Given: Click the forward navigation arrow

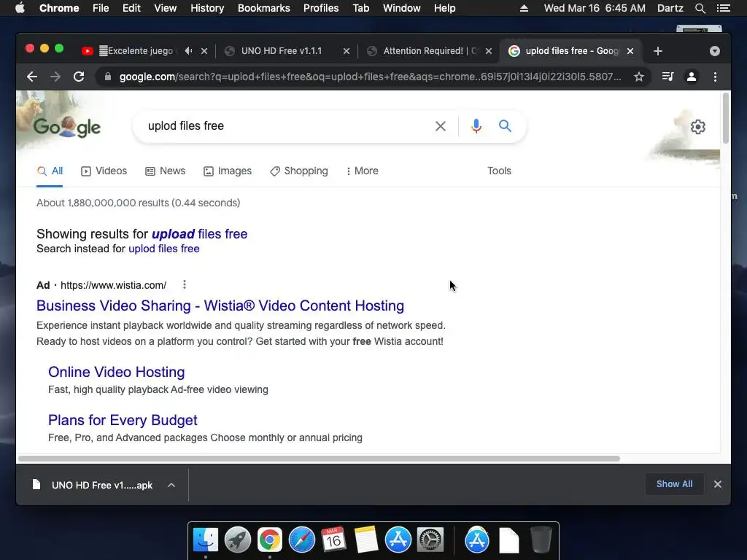Looking at the screenshot, I should click(x=55, y=77).
